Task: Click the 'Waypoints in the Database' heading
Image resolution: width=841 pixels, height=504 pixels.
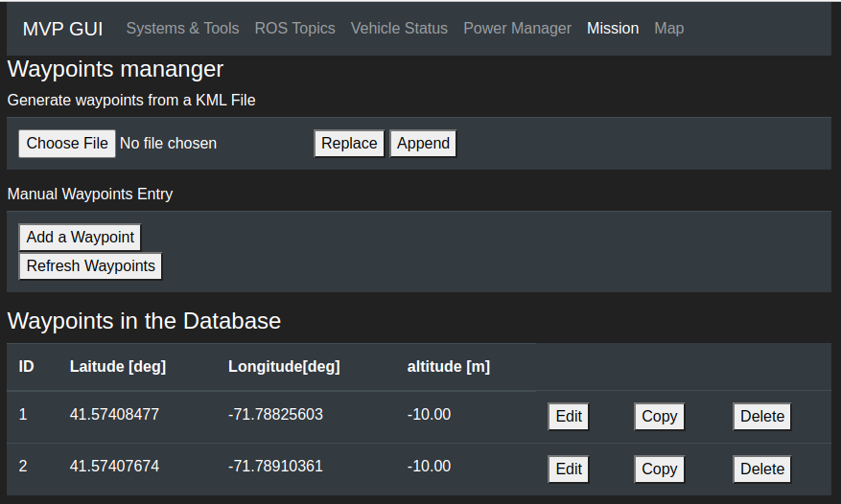Action: [144, 321]
